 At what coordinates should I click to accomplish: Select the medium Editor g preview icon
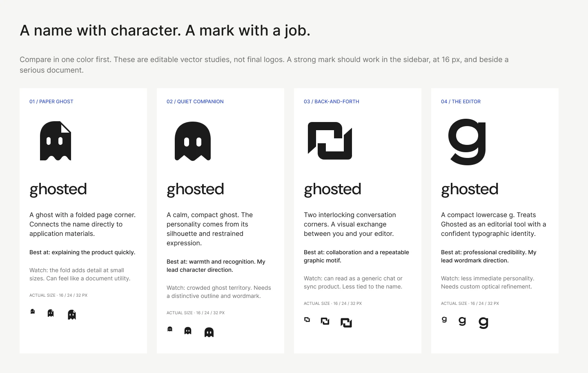pos(462,321)
